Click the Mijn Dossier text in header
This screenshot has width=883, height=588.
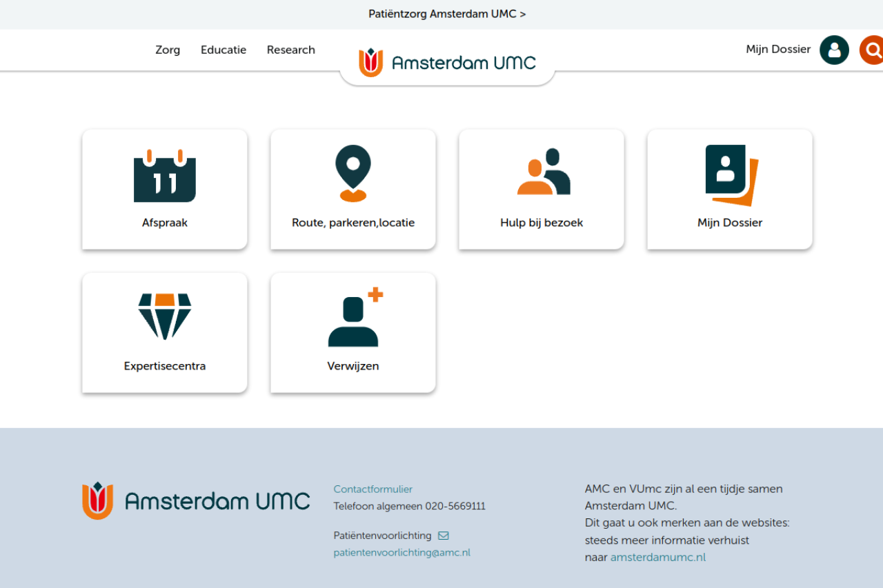[x=778, y=50]
